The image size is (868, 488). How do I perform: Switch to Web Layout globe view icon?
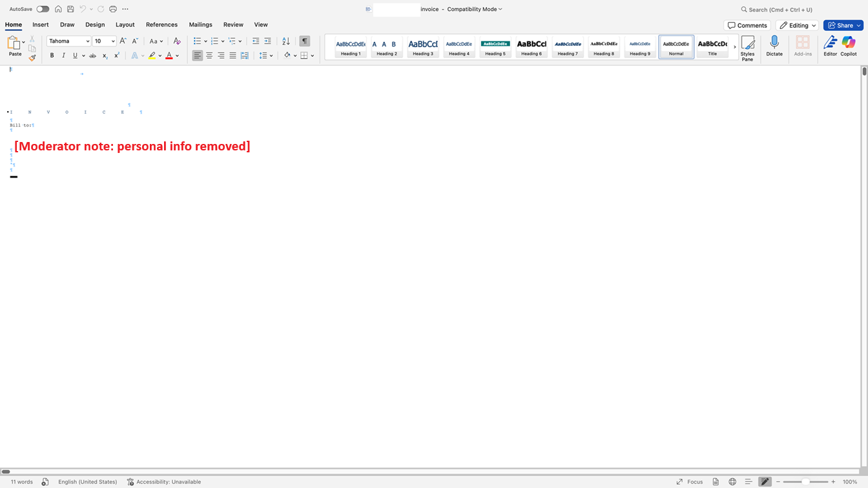pyautogui.click(x=732, y=482)
